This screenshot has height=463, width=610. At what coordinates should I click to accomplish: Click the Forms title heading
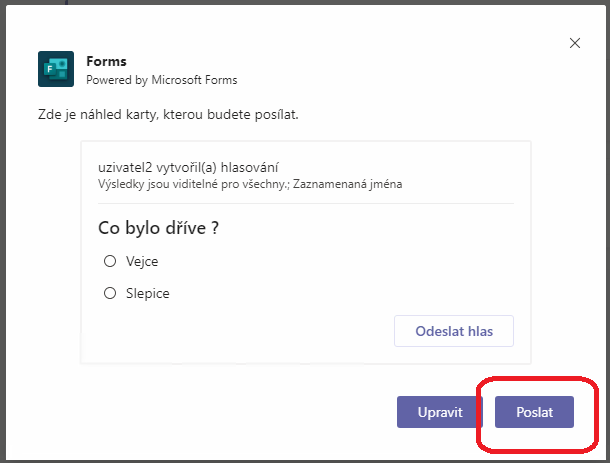(106, 61)
